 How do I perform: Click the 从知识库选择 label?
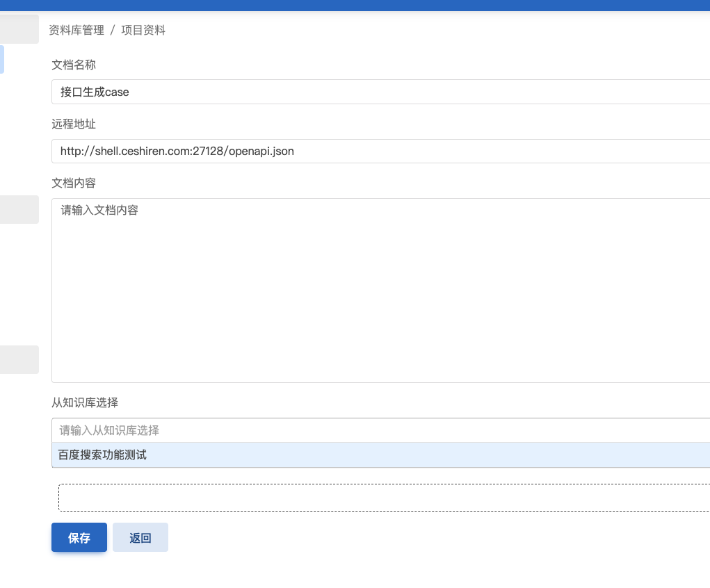coord(85,402)
